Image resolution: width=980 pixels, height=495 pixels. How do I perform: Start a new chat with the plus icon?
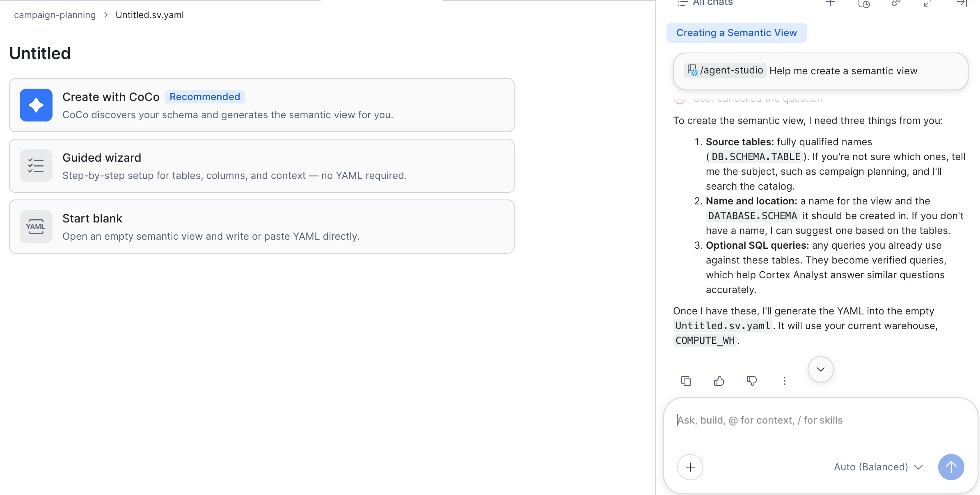click(831, 3)
